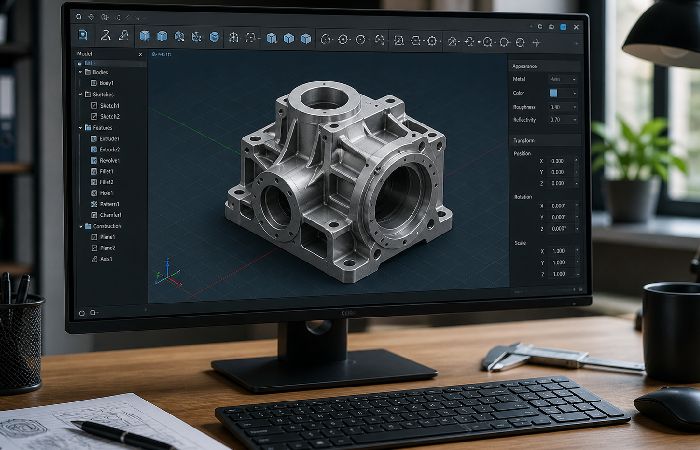Click the blue Features folder icon
Image resolution: width=700 pixels, height=450 pixels.
(x=88, y=128)
